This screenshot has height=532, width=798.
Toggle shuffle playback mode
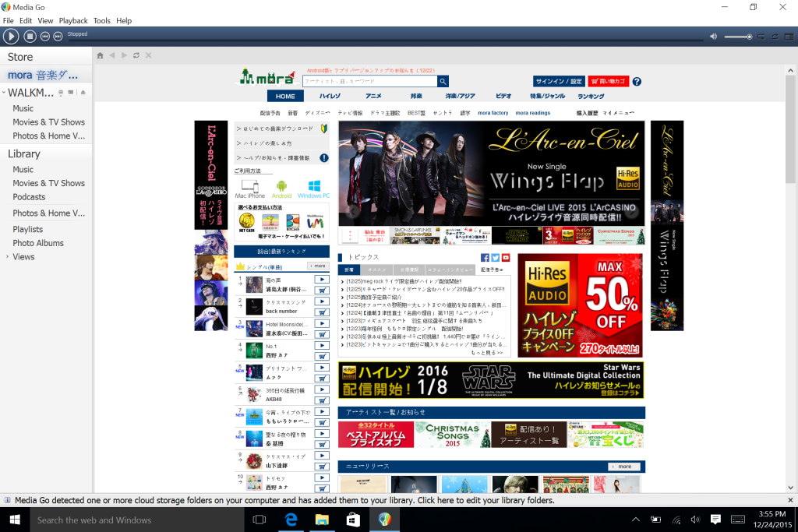tap(761, 37)
